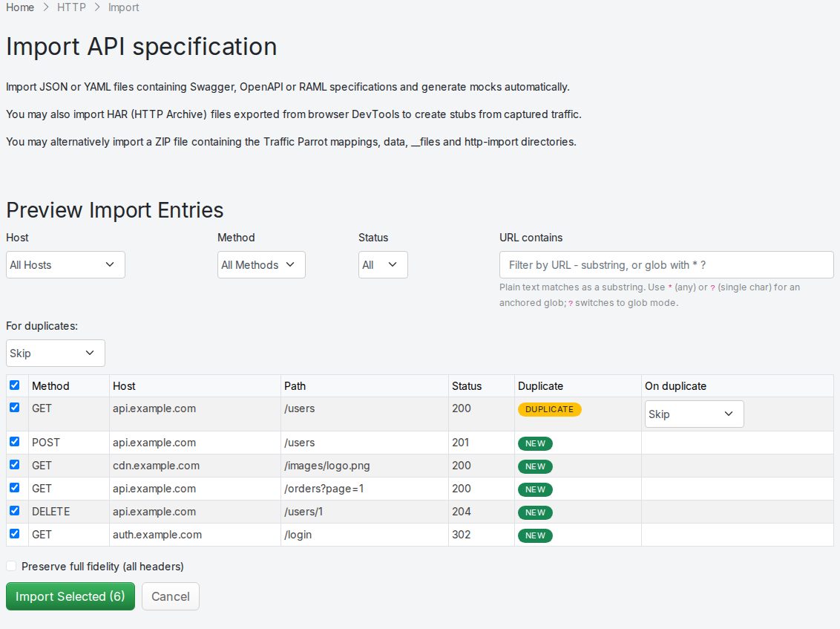Deselect the auth.example.com /login checkbox

click(14, 533)
